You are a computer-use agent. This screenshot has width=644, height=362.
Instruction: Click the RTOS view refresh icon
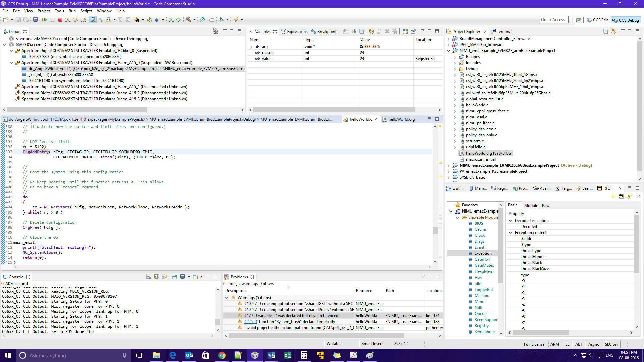(x=629, y=197)
